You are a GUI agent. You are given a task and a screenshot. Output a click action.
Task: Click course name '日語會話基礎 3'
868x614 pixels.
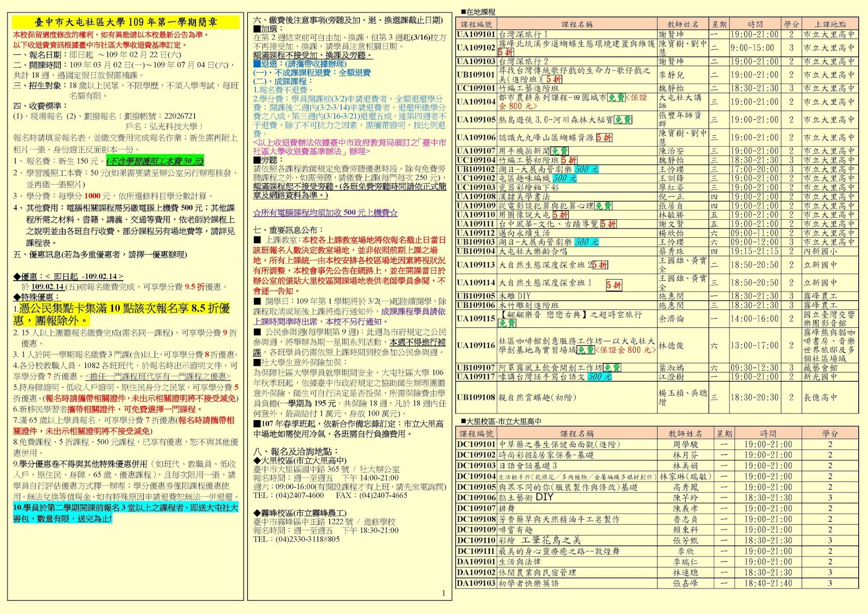528,466
